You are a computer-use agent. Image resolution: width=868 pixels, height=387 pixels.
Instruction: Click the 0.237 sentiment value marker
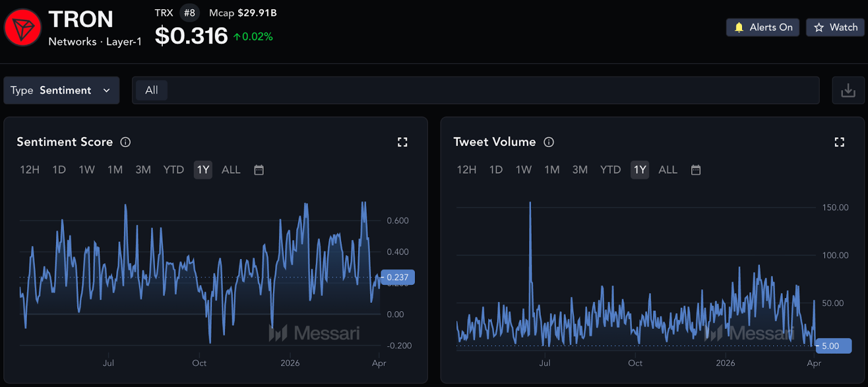pos(398,277)
